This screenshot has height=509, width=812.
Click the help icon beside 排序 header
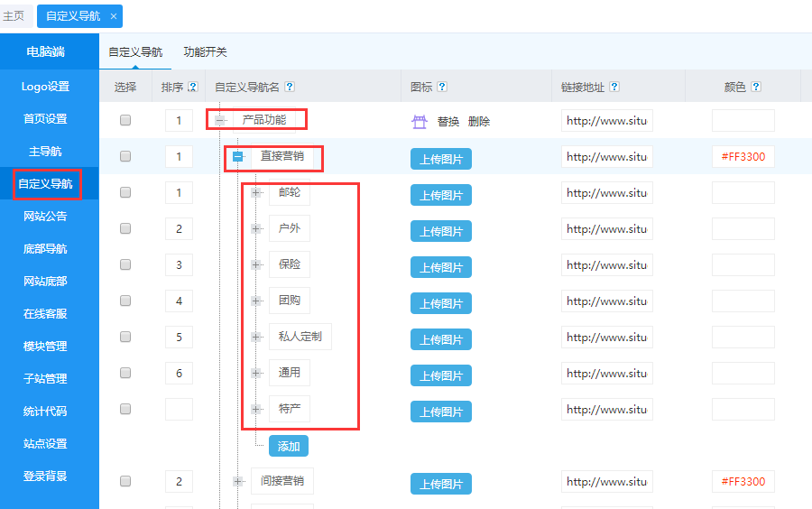coord(193,88)
